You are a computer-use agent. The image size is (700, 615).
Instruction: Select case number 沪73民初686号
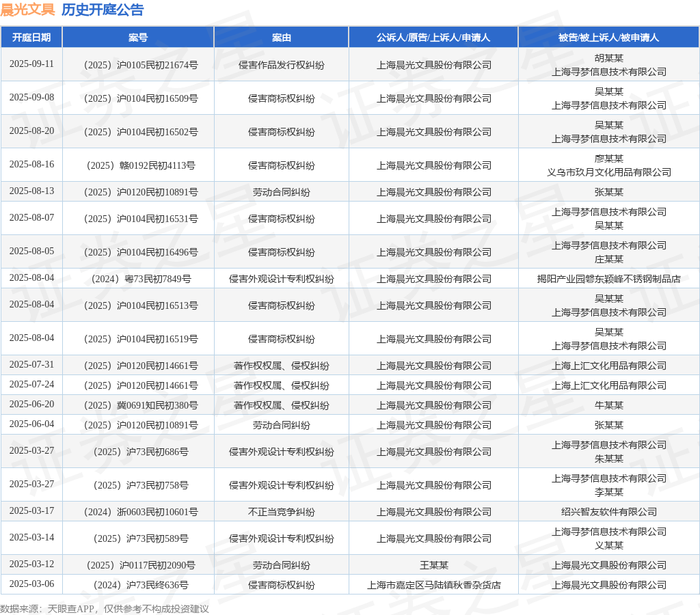141,452
